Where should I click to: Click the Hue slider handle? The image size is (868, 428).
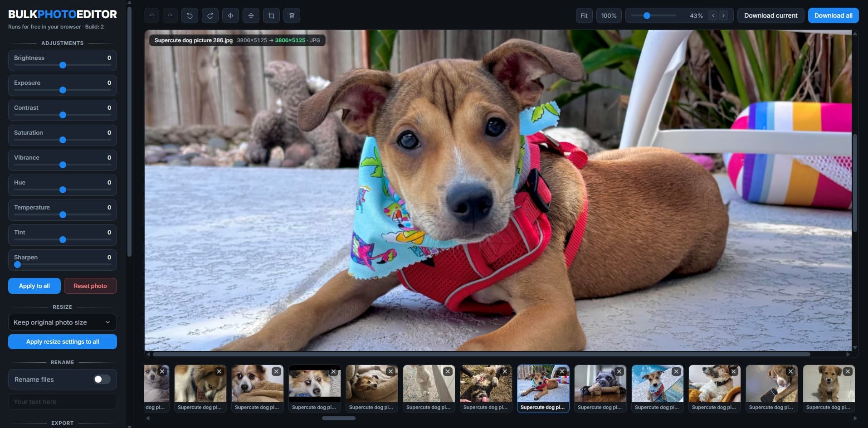[63, 190]
